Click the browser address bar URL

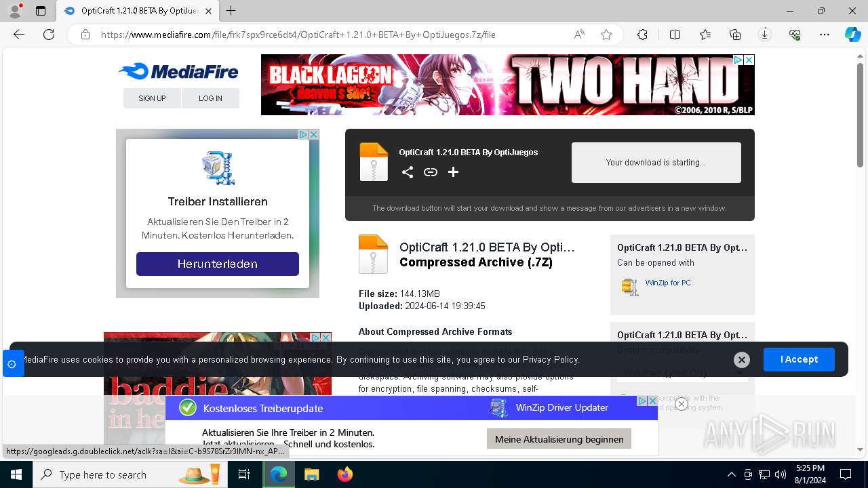coord(298,35)
